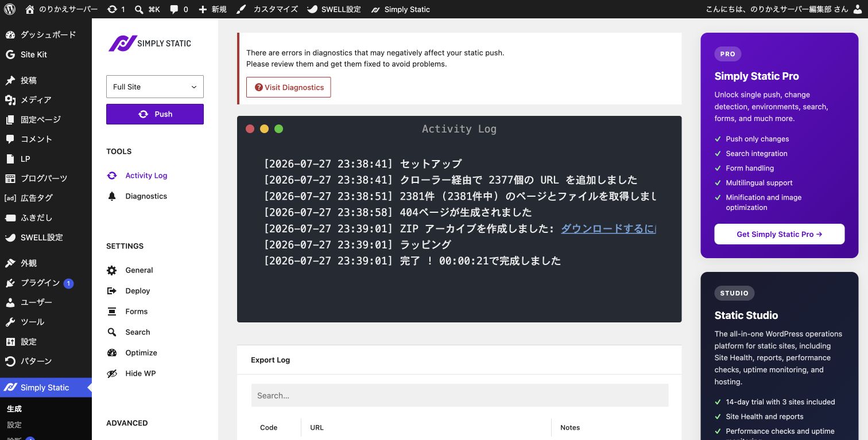Click Get Simply Static Pro button

(x=780, y=234)
